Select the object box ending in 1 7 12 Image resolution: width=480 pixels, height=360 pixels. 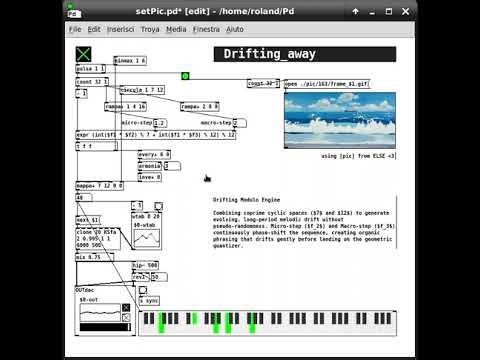[142, 90]
